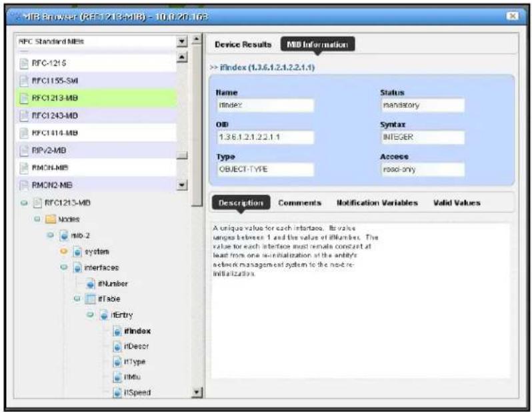Select RFC1213-MIB in the MIB list

[97, 98]
